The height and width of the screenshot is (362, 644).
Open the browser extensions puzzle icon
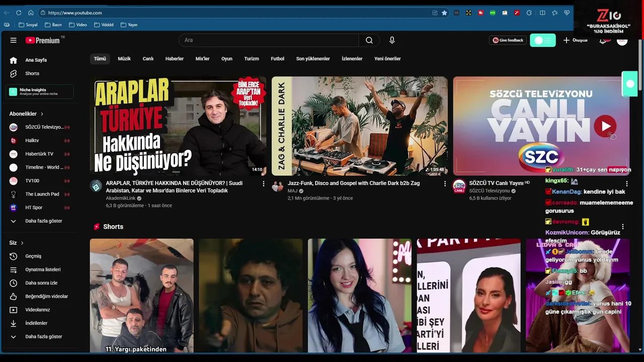[529, 13]
